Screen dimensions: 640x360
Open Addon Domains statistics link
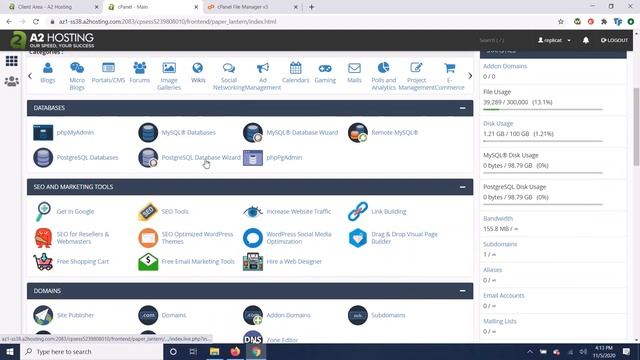pos(505,66)
